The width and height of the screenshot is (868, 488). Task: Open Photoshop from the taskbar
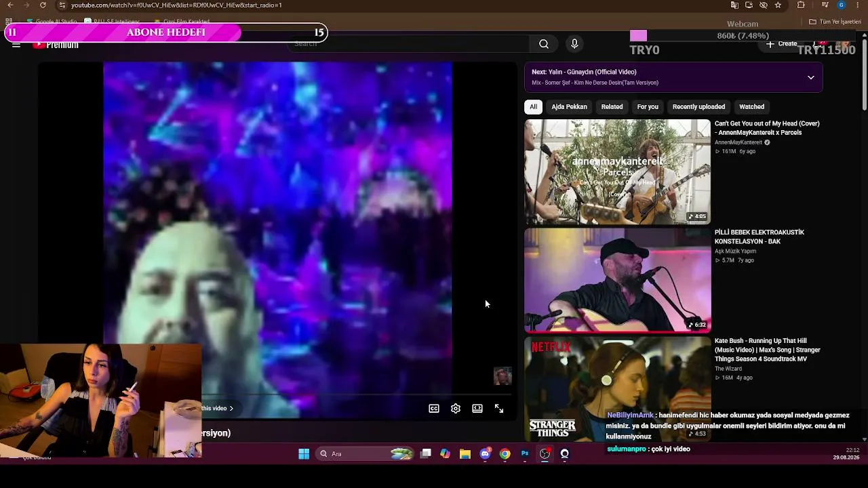click(x=525, y=454)
